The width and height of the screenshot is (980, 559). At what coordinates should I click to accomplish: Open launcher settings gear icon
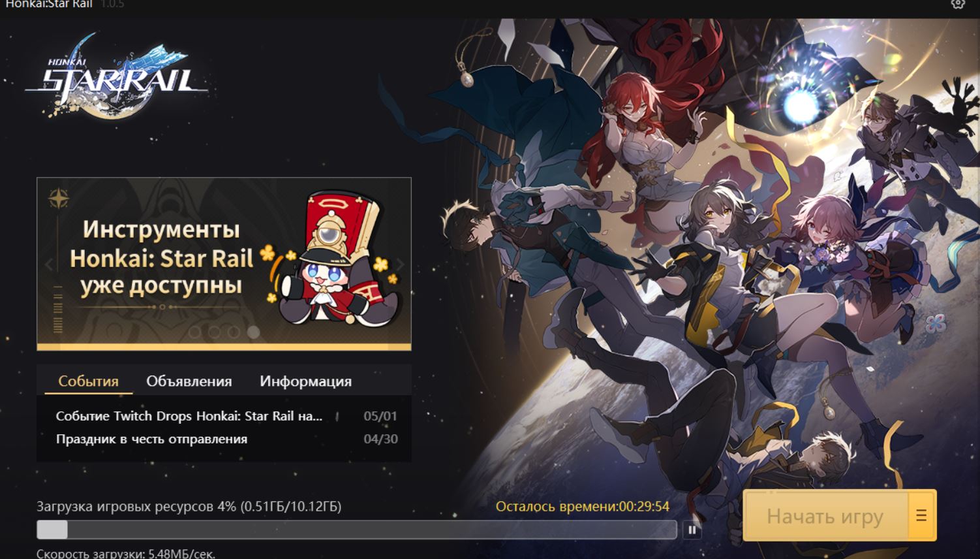958,3
